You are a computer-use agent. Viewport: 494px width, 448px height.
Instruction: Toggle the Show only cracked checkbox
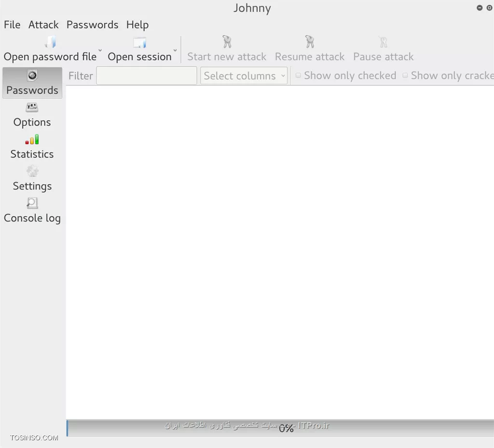(405, 75)
